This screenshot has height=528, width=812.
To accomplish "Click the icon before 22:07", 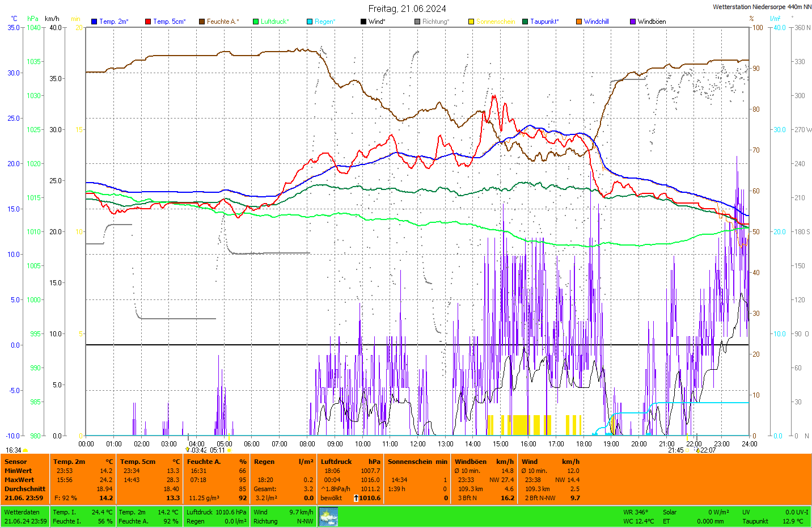I will point(698,450).
